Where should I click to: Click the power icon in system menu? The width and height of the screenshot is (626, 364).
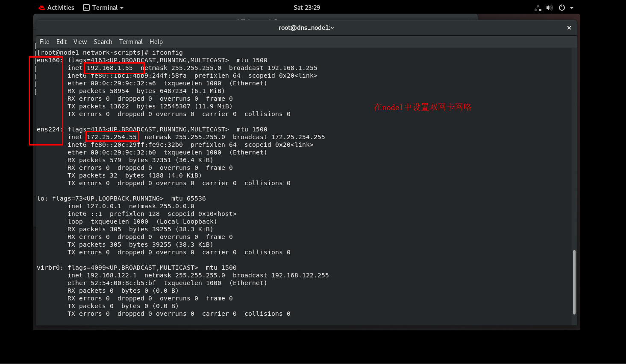(x=562, y=8)
